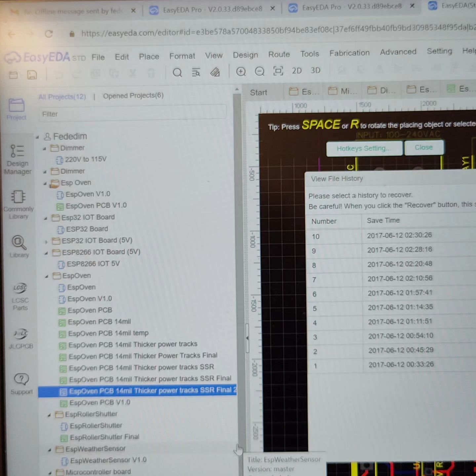This screenshot has height=476, width=476.
Task: Click the schematic icon beside 220V to 115V
Action: coord(59,160)
